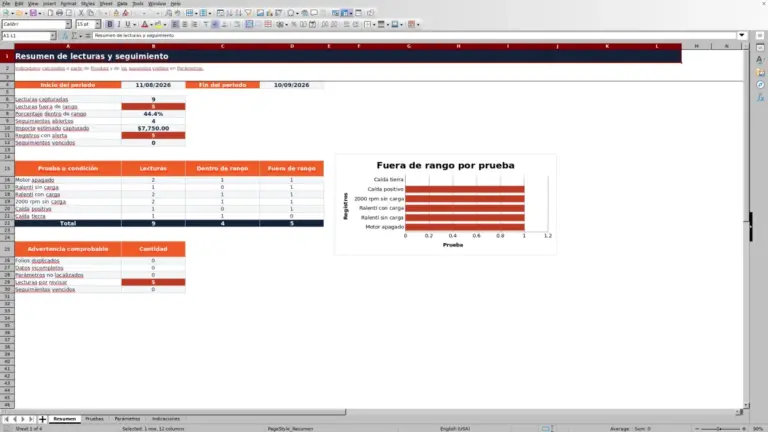The width and height of the screenshot is (768, 432).
Task: Click the Italic formatting icon
Action: coord(119,24)
